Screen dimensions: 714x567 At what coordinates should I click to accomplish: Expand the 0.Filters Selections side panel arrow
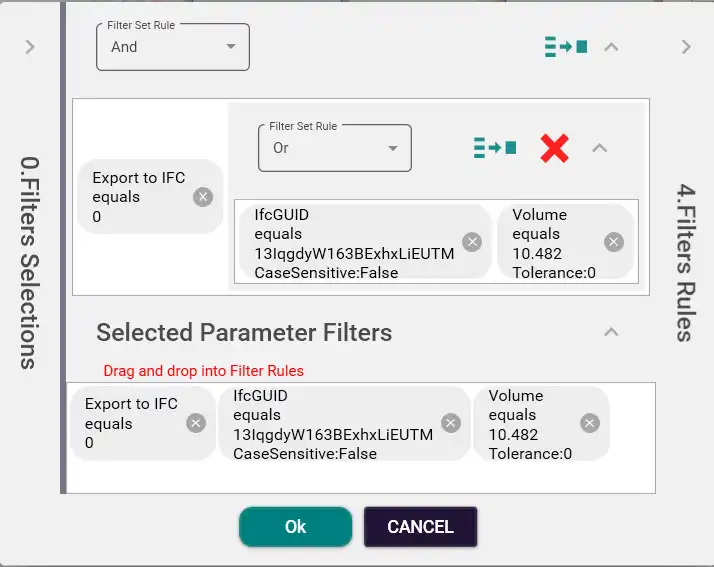pyautogui.click(x=30, y=47)
